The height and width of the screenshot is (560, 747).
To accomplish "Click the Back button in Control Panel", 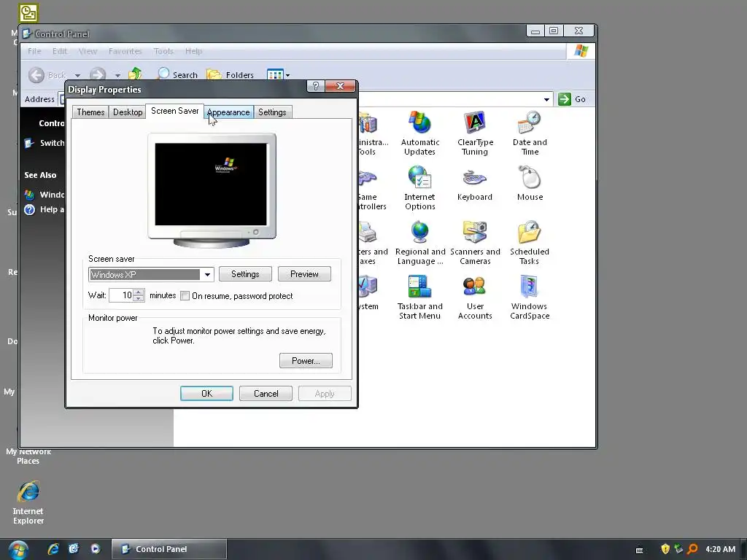I will (47, 75).
